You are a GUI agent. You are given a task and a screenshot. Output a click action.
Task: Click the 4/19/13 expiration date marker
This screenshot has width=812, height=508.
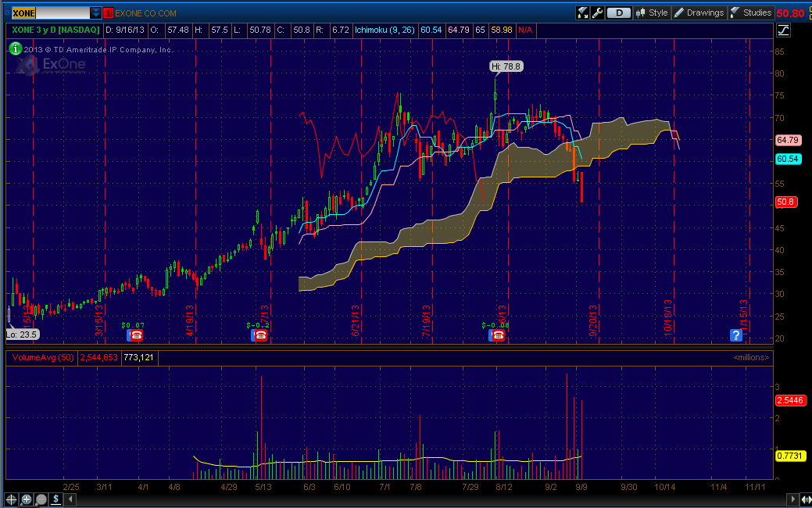coord(190,320)
